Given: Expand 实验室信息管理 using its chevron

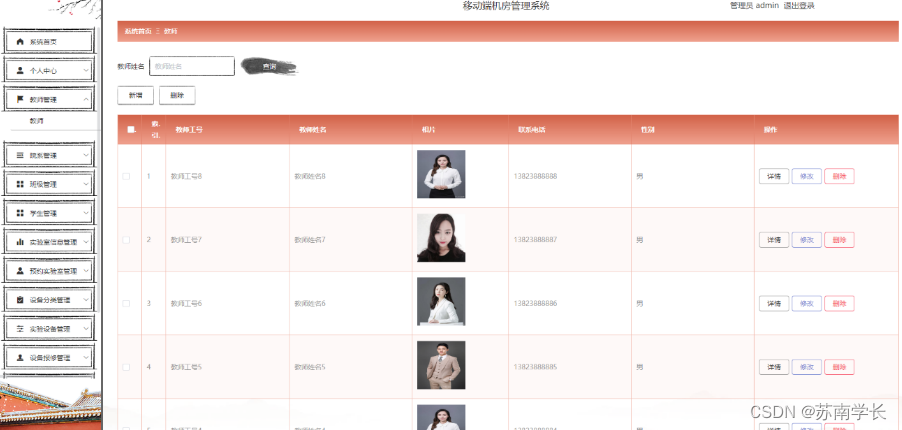Looking at the screenshot, I should tap(86, 242).
